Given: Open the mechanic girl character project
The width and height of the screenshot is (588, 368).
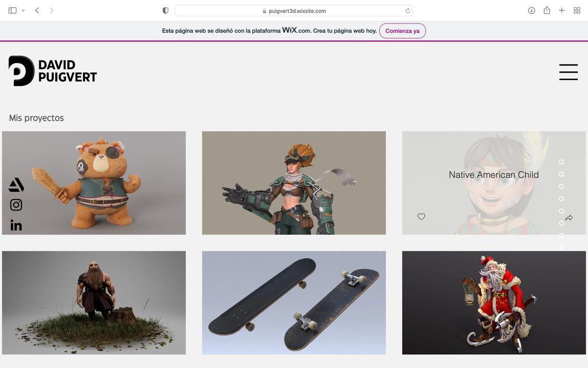Looking at the screenshot, I should pyautogui.click(x=293, y=183).
